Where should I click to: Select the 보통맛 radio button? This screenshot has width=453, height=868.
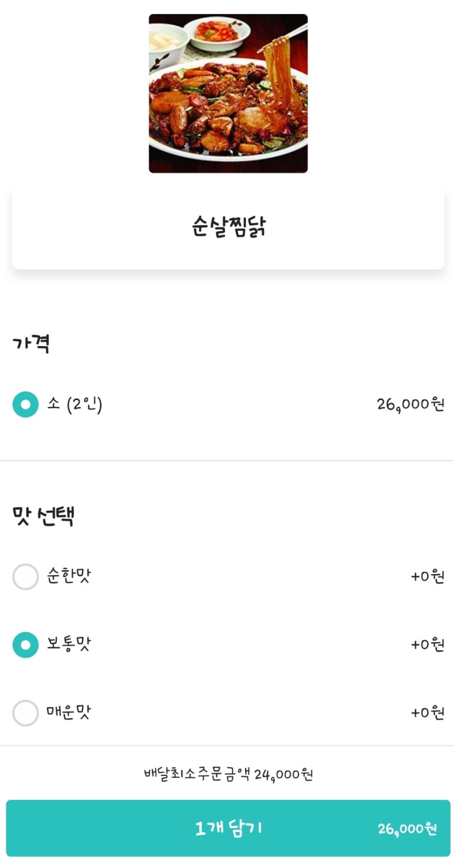(25, 645)
